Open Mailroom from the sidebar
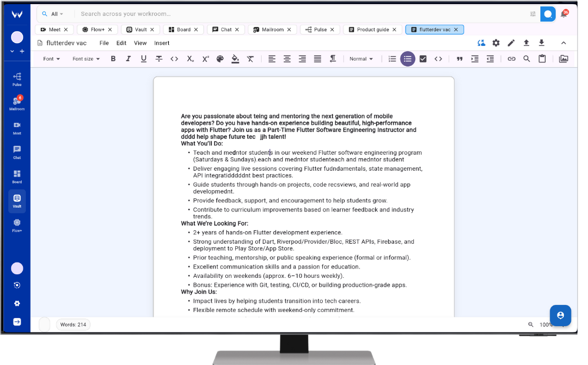Screen dimensions: 588x365 [17, 104]
